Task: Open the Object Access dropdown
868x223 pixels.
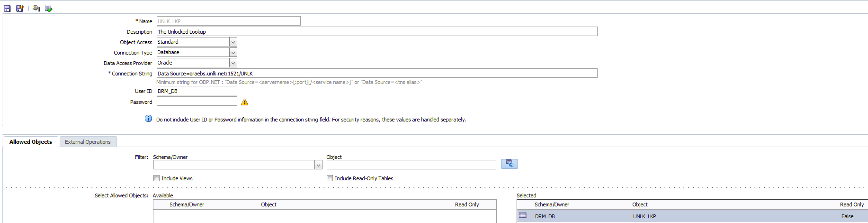Action: (233, 42)
